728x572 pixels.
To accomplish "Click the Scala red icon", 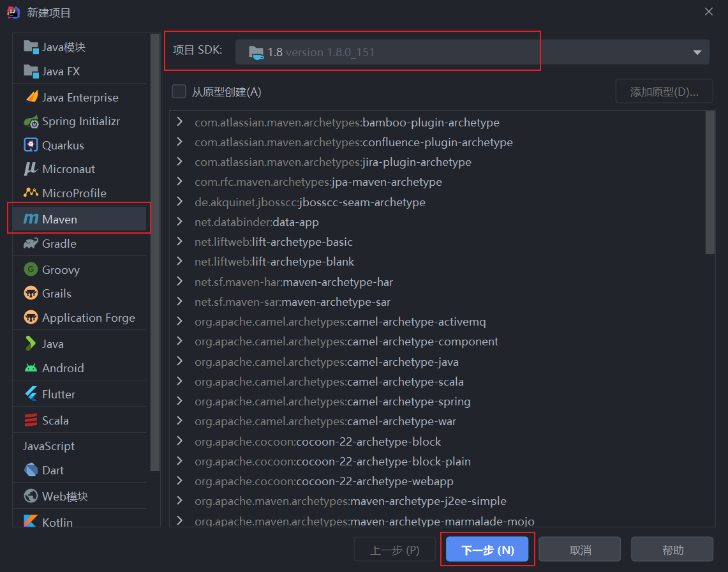I will [x=31, y=419].
